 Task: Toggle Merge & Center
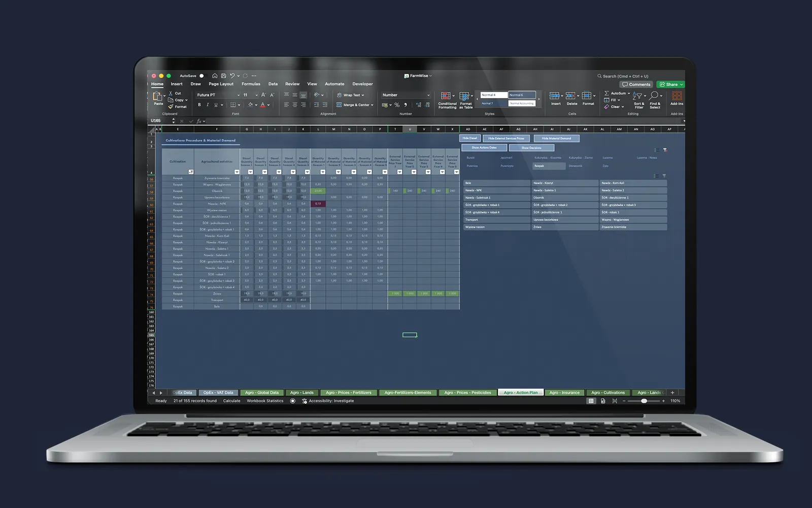click(355, 105)
